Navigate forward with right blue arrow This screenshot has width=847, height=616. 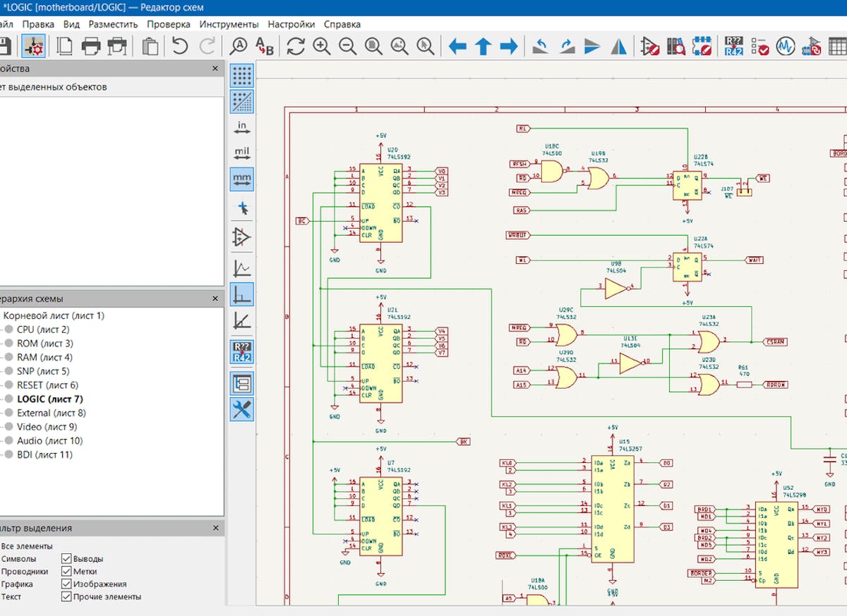(x=509, y=47)
